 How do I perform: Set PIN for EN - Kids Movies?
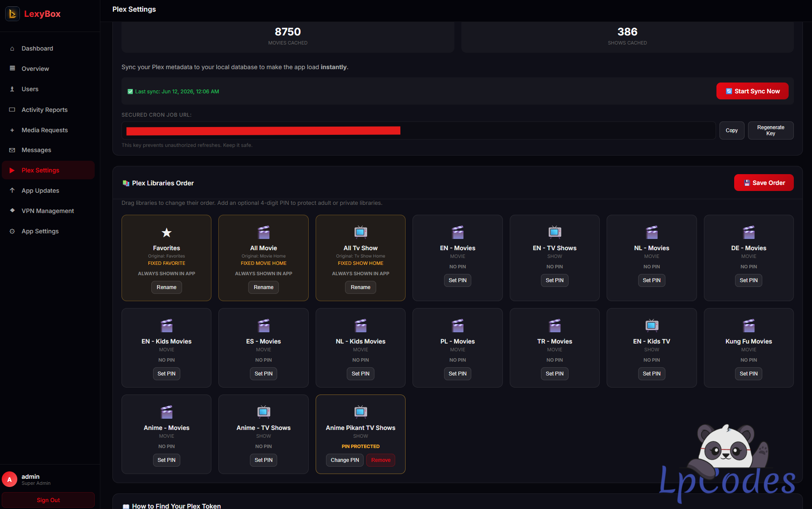click(x=166, y=374)
